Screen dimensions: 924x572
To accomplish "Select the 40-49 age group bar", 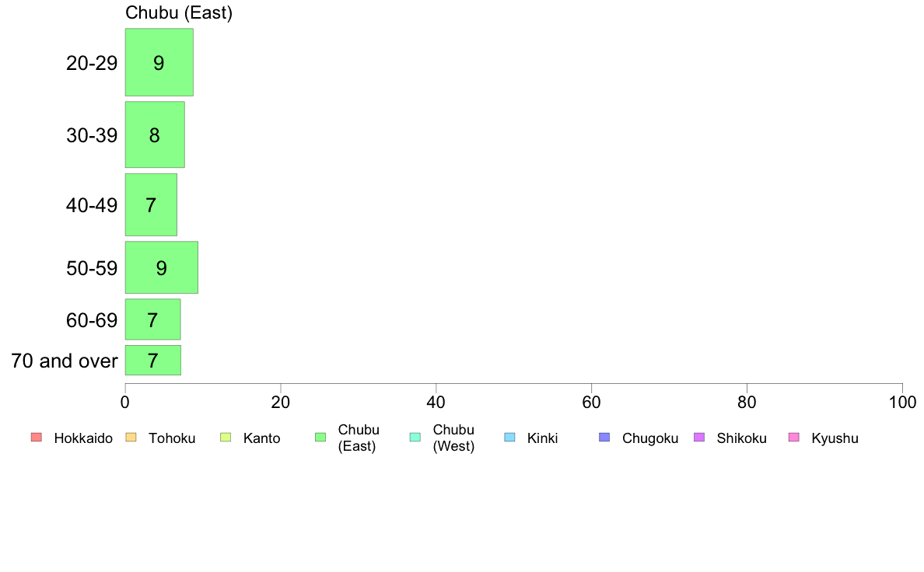I will coord(151,205).
